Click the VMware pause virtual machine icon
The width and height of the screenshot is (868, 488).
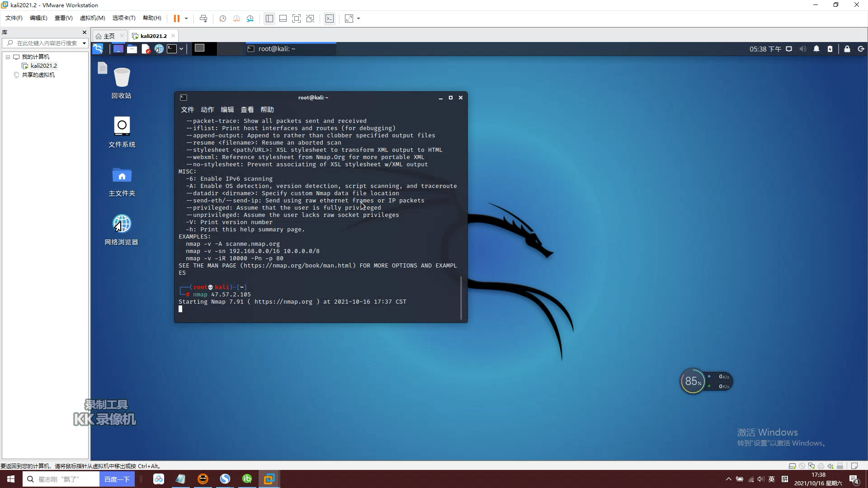pyautogui.click(x=176, y=19)
